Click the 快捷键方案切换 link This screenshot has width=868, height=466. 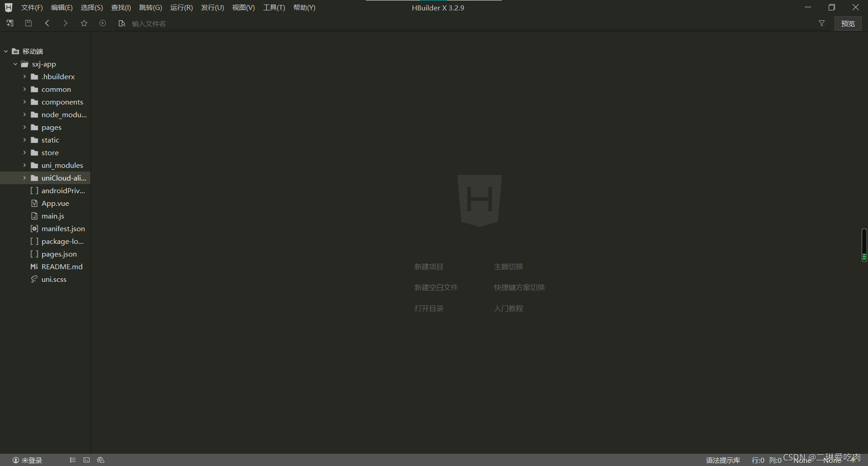pyautogui.click(x=519, y=287)
